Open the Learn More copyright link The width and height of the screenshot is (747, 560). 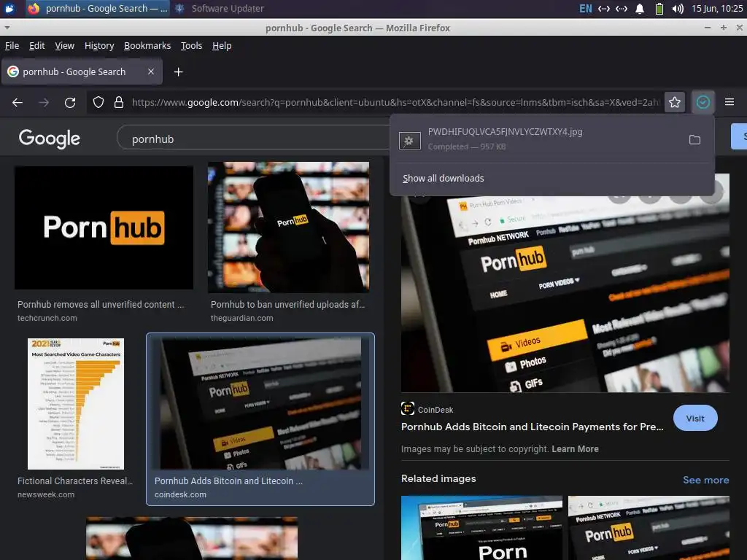click(575, 449)
